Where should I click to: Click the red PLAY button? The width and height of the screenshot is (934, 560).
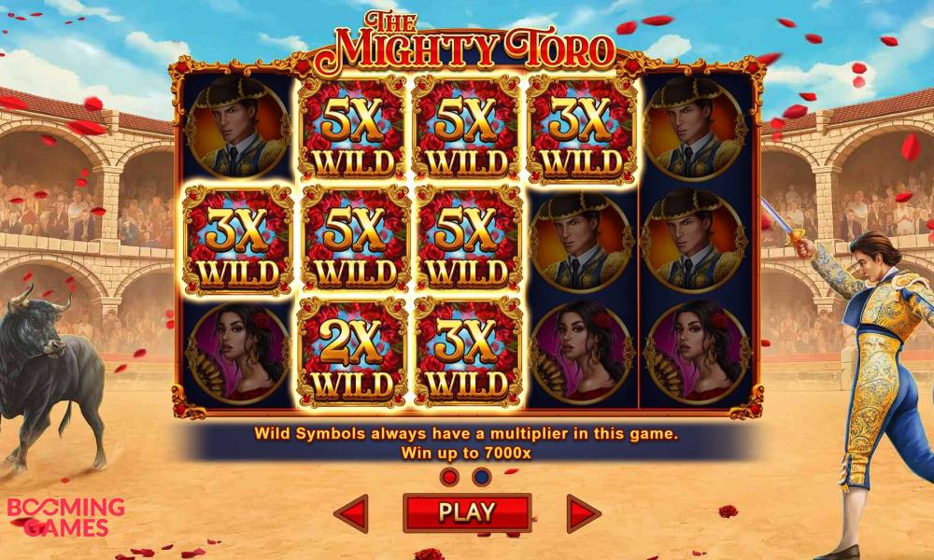[x=467, y=512]
